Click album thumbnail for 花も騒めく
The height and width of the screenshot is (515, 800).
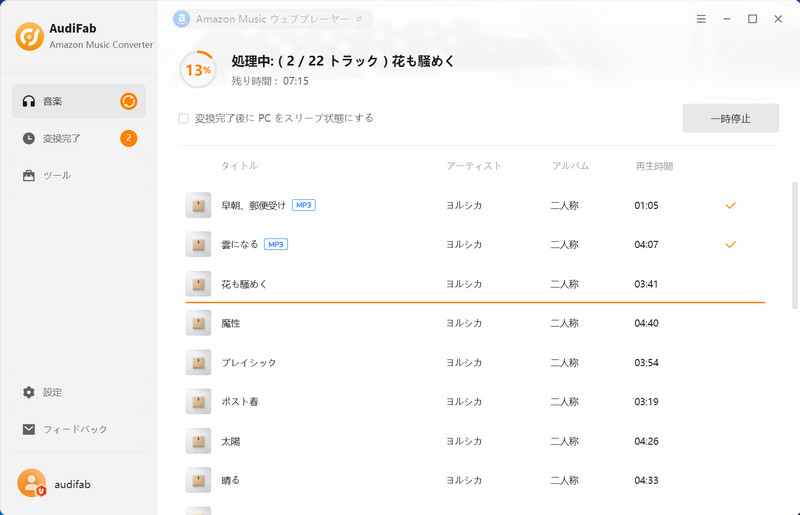click(198, 284)
